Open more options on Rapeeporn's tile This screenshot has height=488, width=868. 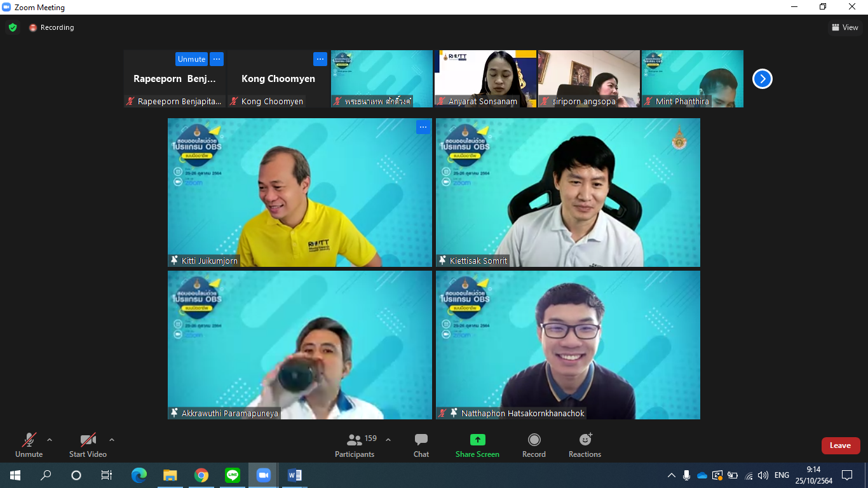tap(217, 59)
